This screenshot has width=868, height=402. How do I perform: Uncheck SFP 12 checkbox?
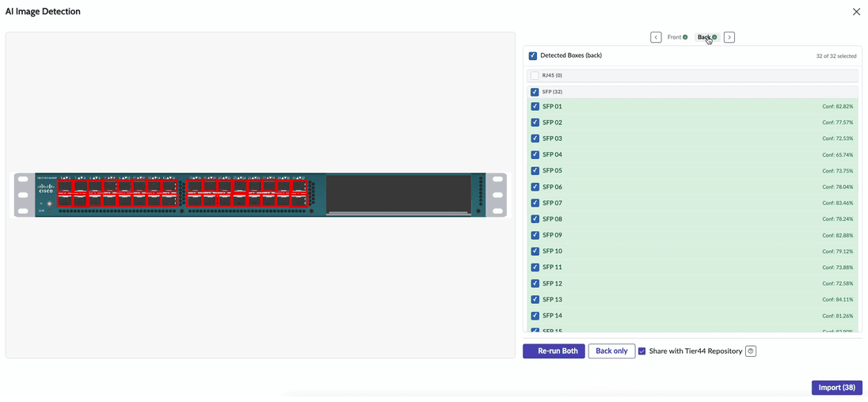tap(535, 283)
